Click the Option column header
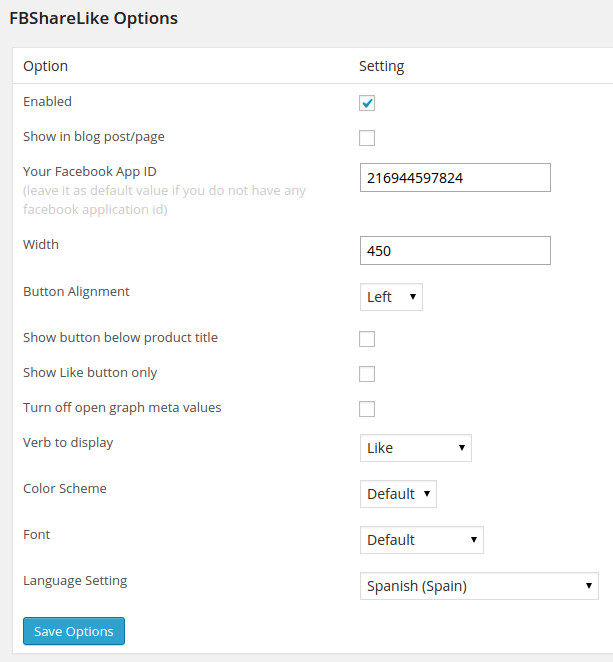Viewport: 613px width, 662px height. click(46, 66)
